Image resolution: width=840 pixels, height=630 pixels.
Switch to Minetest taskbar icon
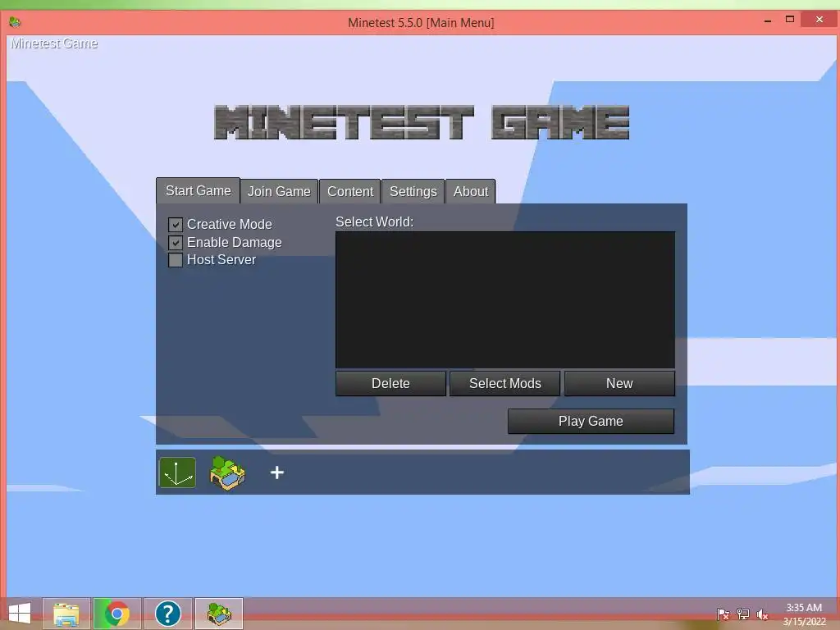(x=218, y=614)
